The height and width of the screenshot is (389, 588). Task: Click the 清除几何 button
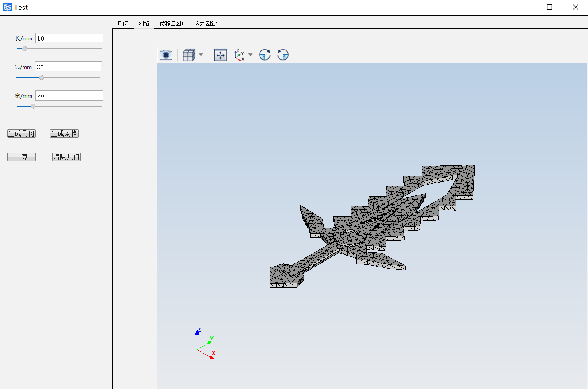66,157
